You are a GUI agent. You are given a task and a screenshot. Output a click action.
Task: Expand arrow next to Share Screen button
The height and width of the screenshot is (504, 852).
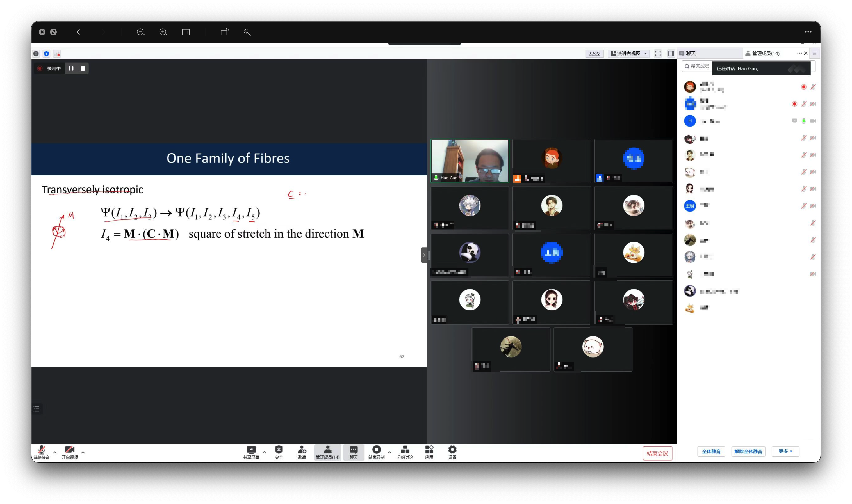265,452
